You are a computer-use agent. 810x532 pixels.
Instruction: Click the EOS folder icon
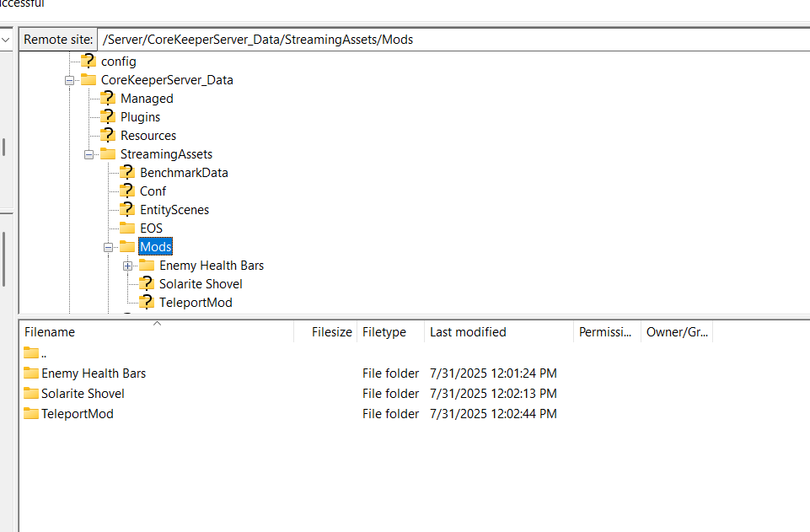click(127, 228)
